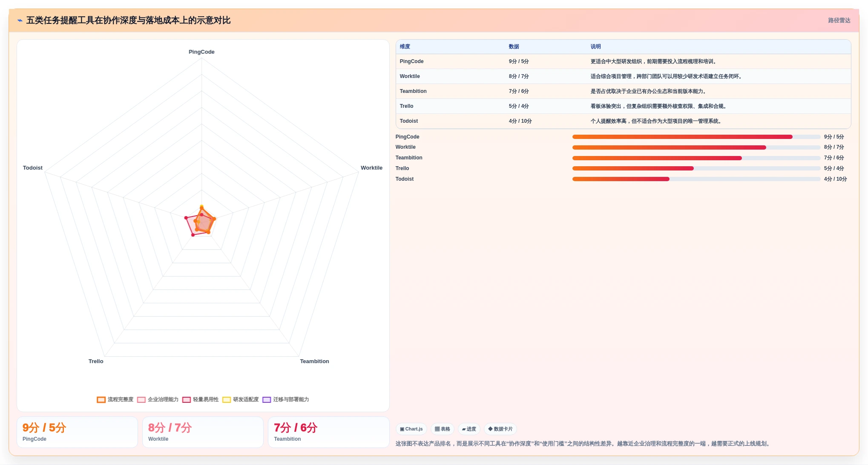Viewport: 868px width, 465px height.
Task: Click the 路径雷达 label in the header
Action: click(839, 20)
